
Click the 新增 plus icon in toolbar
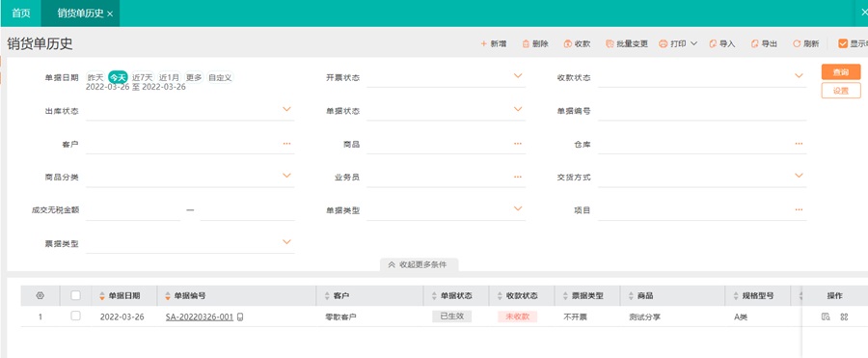483,43
